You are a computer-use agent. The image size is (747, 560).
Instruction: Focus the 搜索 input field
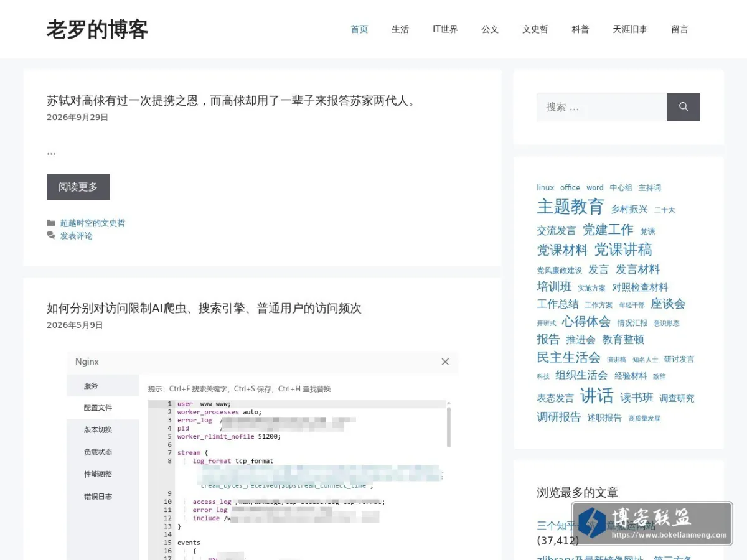[x=602, y=107]
